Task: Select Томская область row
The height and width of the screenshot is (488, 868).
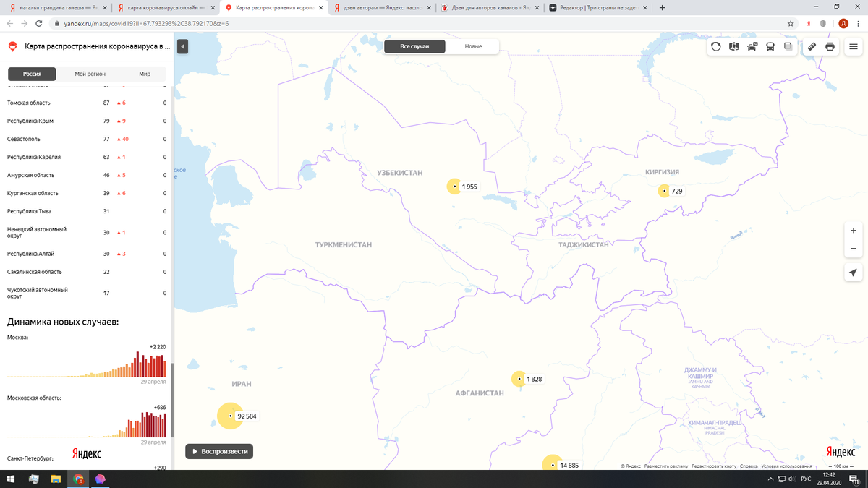Action: (86, 103)
